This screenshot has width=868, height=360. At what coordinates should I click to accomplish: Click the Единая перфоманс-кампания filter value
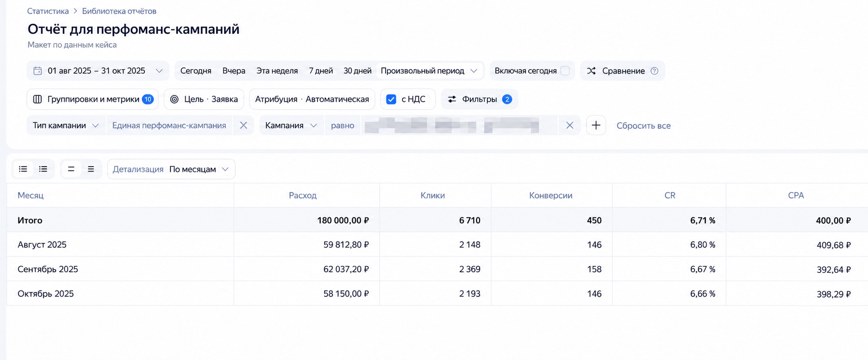pyautogui.click(x=169, y=125)
